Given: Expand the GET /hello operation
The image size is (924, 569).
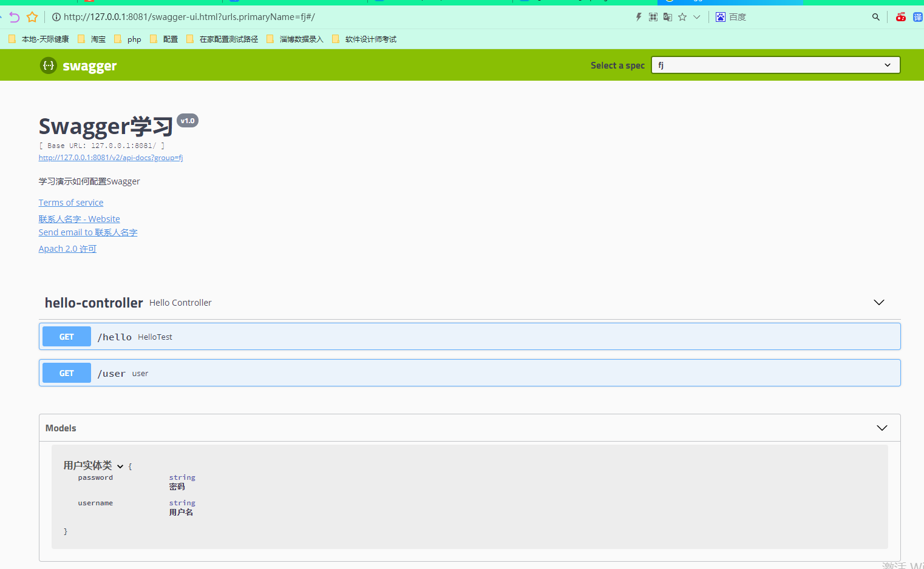Looking at the screenshot, I should (x=470, y=337).
